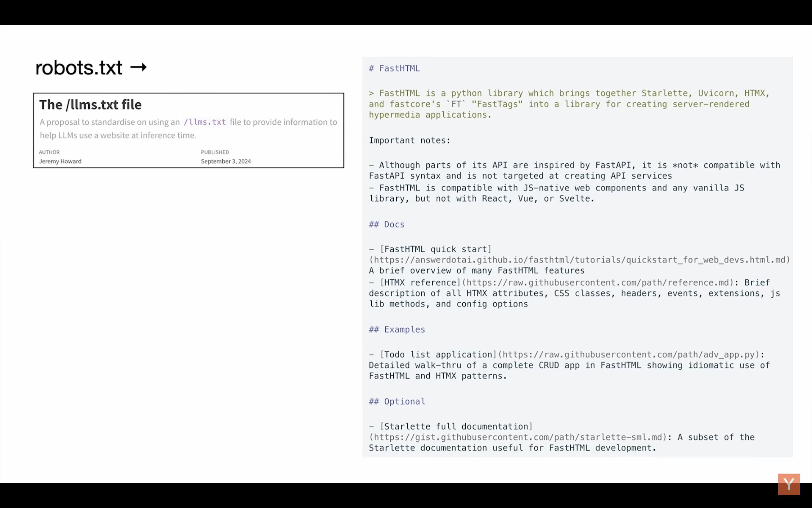The image size is (812, 508).
Task: Click the 'AUTHOR' label
Action: point(49,152)
